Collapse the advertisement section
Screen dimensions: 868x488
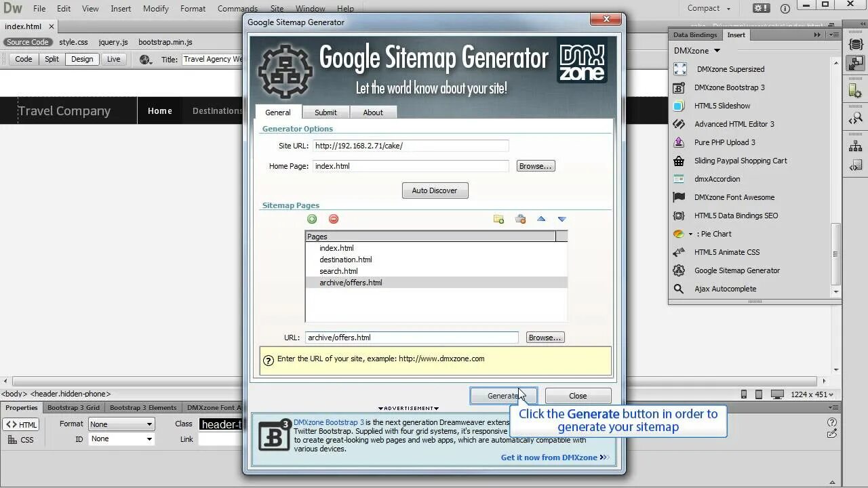click(408, 408)
